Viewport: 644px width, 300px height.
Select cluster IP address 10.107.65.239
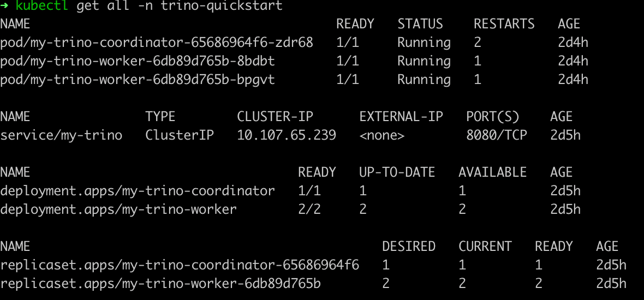point(287,135)
